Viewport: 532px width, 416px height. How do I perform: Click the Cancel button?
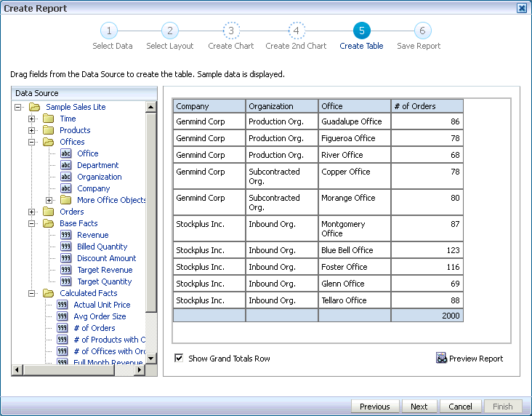coord(460,407)
